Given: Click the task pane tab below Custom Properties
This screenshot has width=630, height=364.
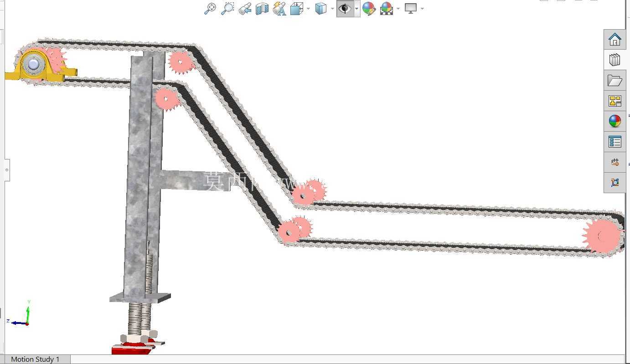Looking at the screenshot, I should (x=615, y=162).
